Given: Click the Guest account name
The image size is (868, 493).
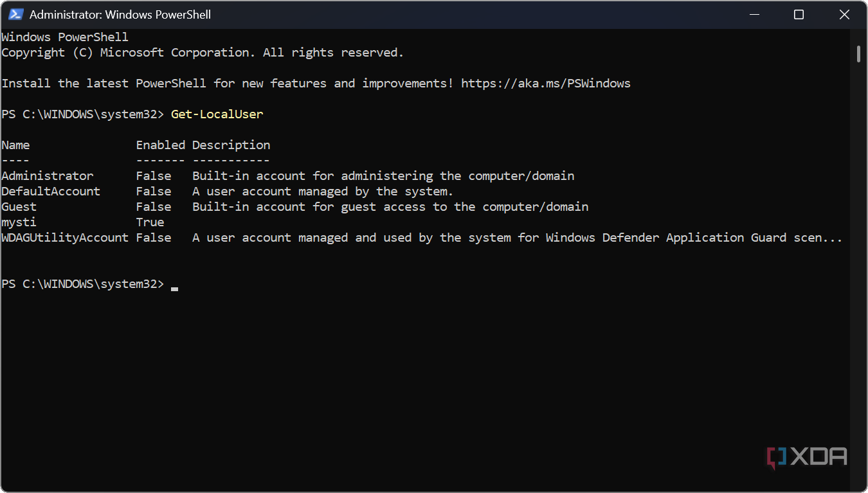Looking at the screenshot, I should (x=19, y=207).
